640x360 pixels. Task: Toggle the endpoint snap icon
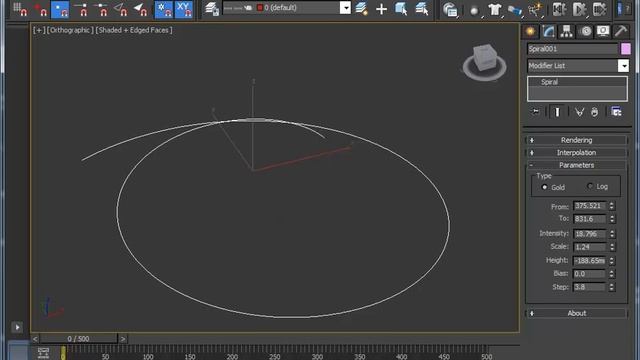[81, 9]
